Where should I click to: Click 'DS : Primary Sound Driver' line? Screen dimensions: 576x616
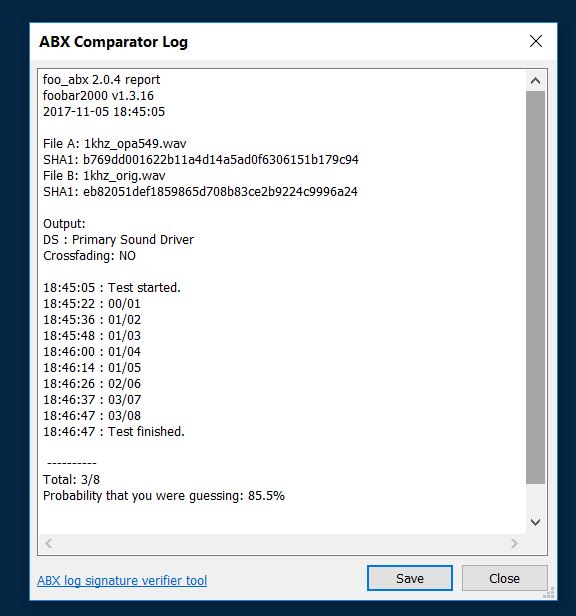118,240
